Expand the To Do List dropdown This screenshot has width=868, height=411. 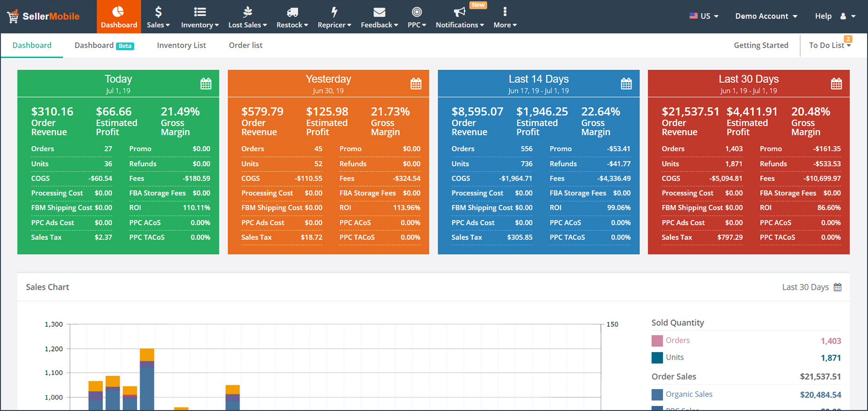(830, 45)
